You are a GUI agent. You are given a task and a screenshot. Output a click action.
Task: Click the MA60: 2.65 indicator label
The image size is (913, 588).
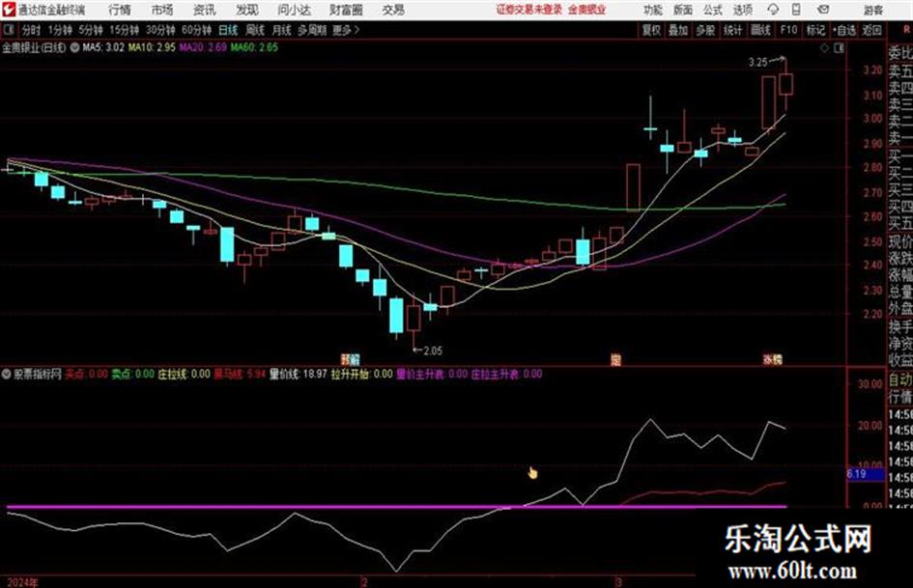[254, 47]
